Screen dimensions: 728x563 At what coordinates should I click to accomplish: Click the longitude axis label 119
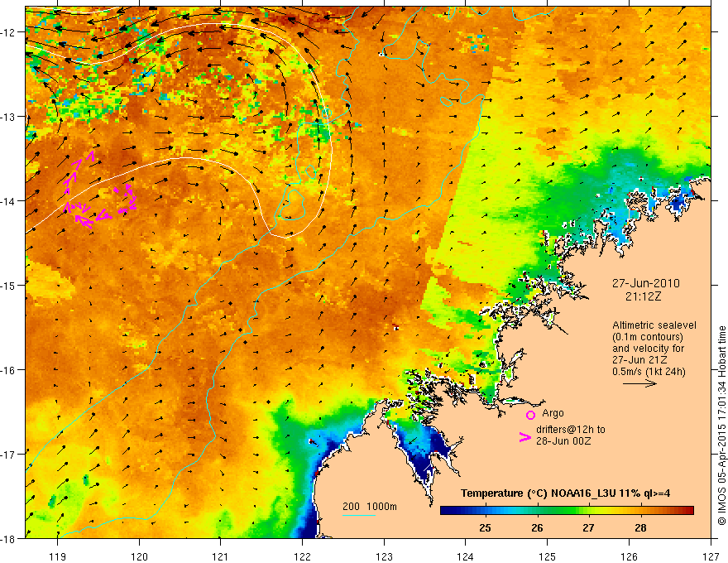(x=58, y=556)
